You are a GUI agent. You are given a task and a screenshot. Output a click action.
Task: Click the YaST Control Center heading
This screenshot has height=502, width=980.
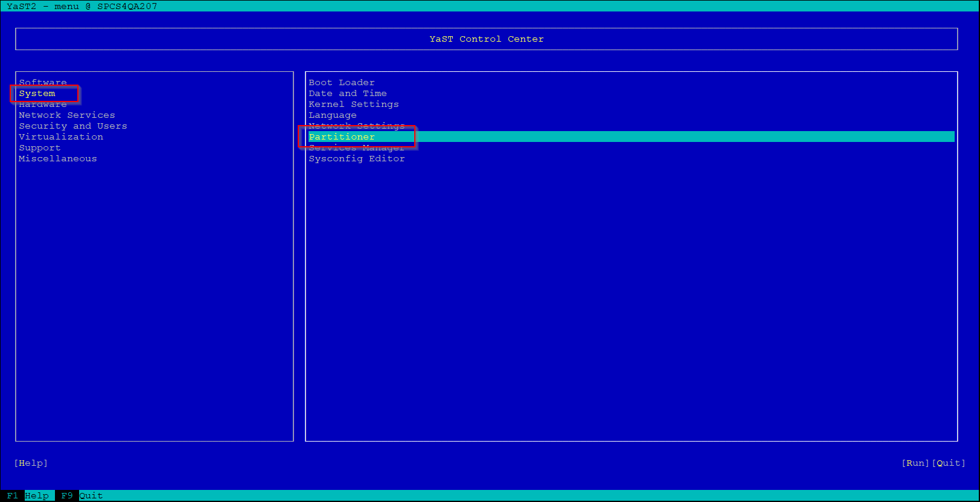(487, 39)
